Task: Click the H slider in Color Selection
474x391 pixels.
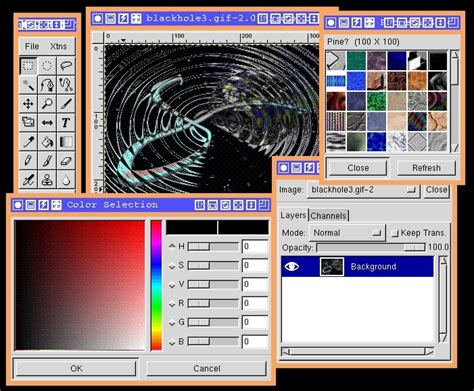Action: [213, 247]
